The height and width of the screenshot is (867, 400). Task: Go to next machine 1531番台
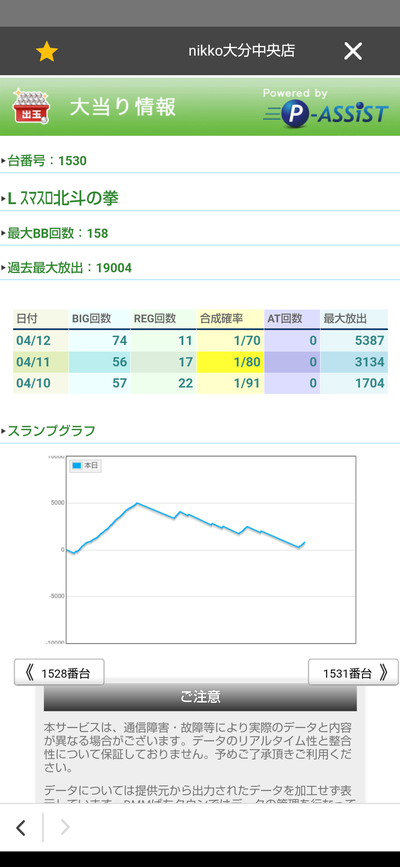click(353, 672)
